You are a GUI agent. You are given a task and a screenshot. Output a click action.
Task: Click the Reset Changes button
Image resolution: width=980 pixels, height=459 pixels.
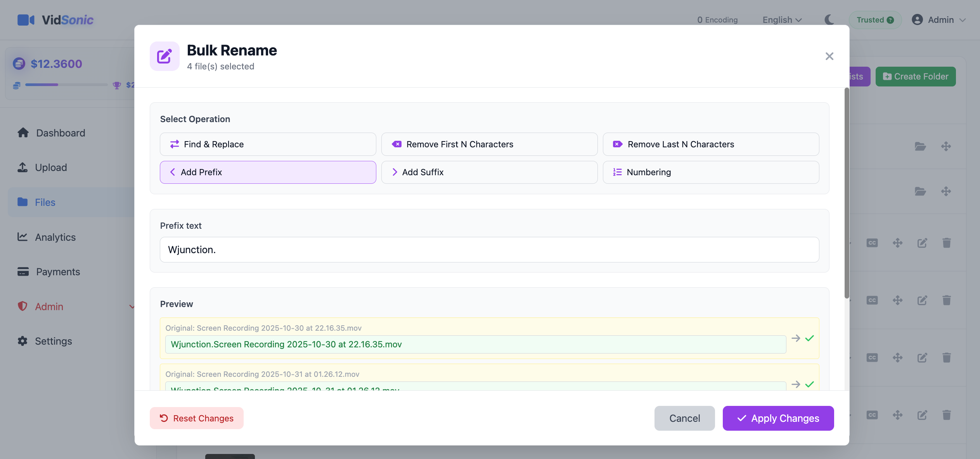point(196,418)
